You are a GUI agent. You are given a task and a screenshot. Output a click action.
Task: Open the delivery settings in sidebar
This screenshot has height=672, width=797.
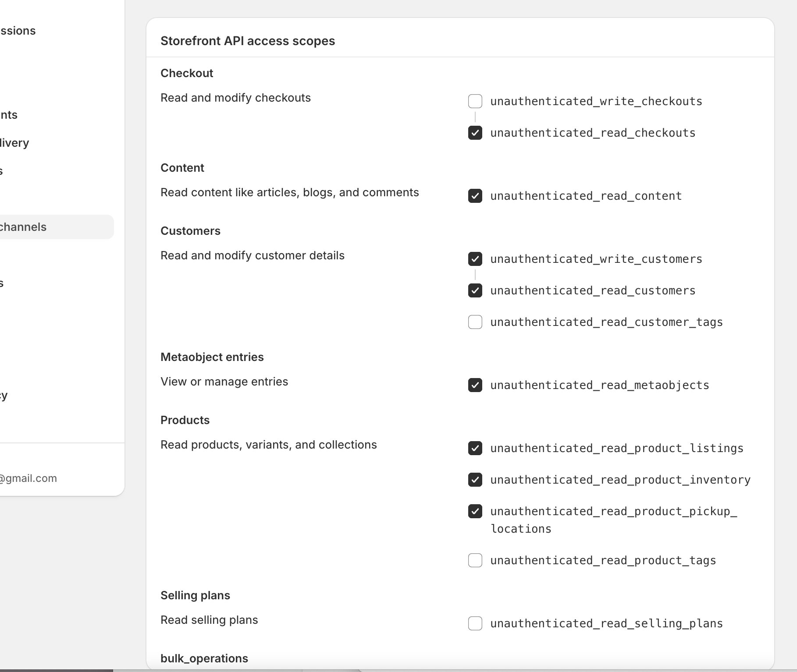click(14, 143)
